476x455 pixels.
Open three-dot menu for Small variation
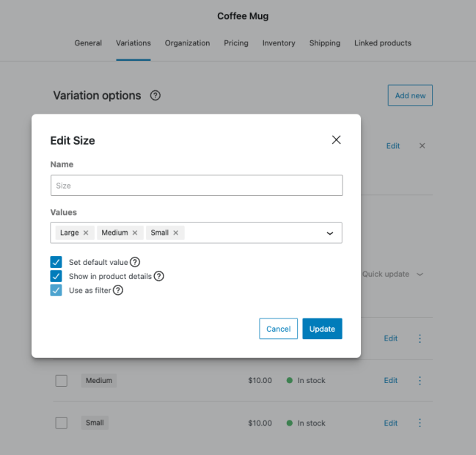point(420,423)
